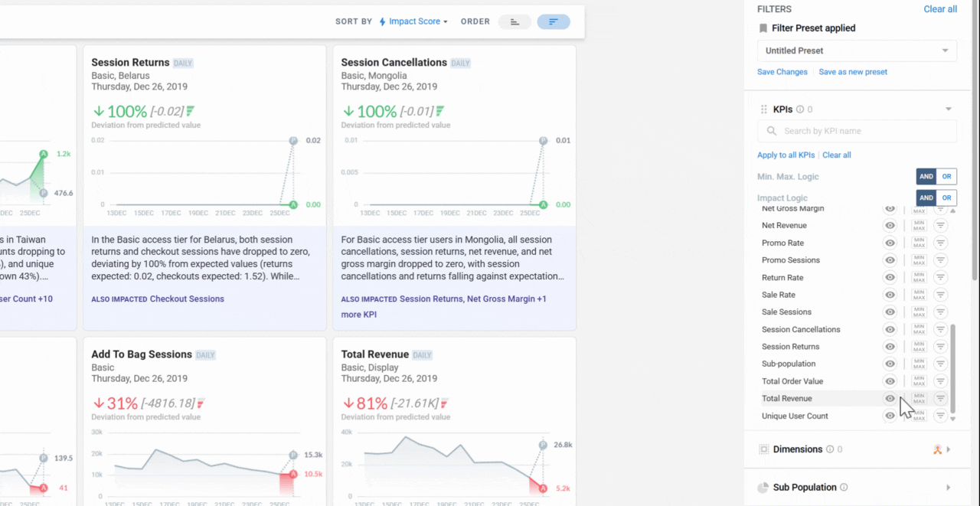Click the Sub Population info icon

coord(844,488)
